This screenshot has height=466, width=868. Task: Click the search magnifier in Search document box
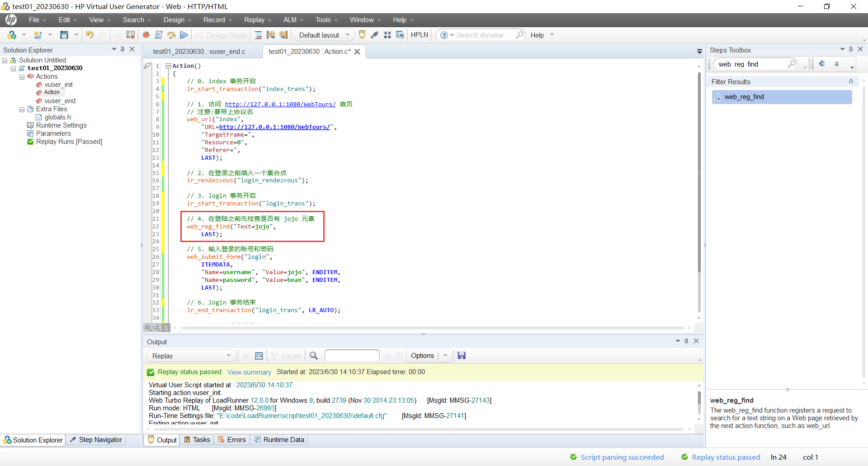click(x=520, y=35)
